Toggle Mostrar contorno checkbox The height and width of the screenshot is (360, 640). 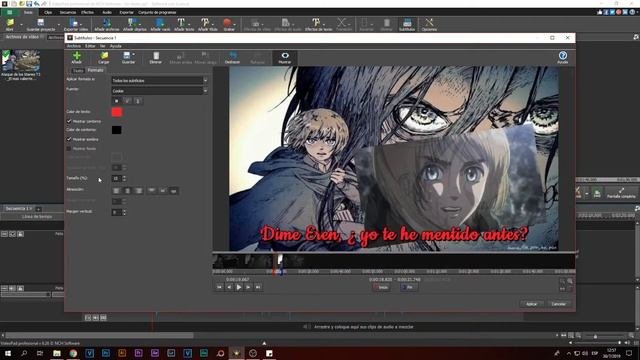[x=69, y=121]
